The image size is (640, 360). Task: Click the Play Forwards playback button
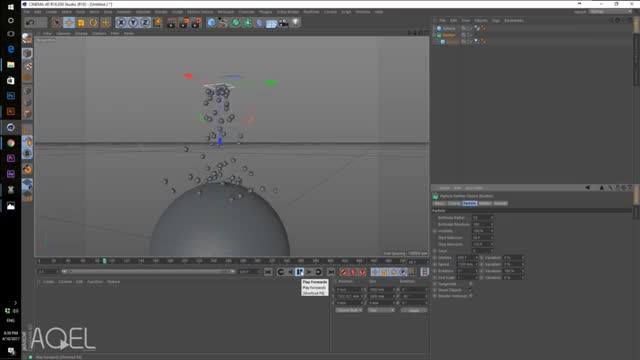point(300,272)
